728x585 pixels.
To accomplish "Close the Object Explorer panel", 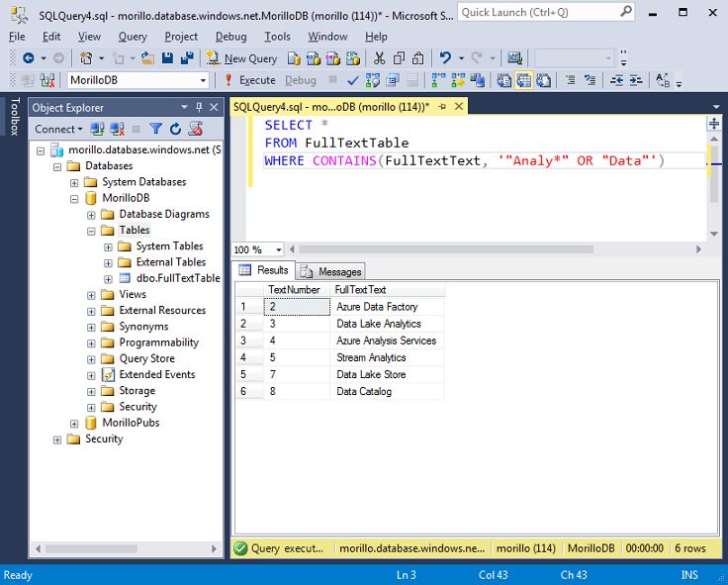I will (x=214, y=107).
